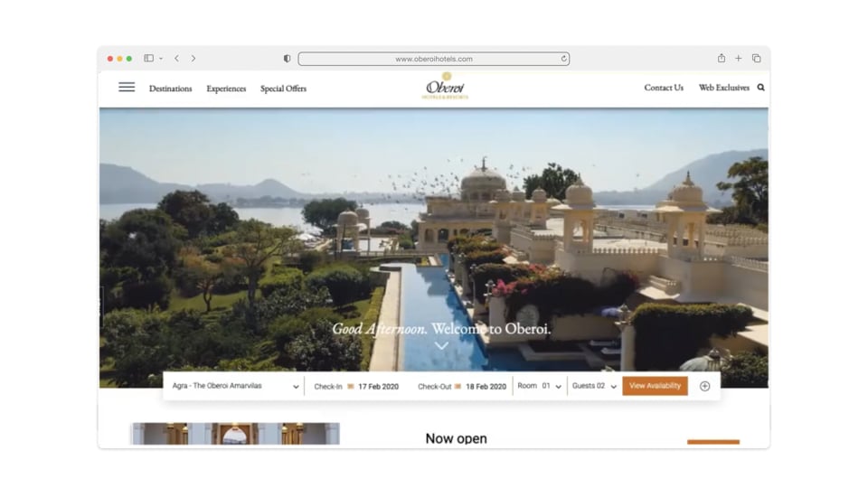The width and height of the screenshot is (868, 488).
Task: Select the check-in date 17 Feb 2020
Action: [x=378, y=387]
